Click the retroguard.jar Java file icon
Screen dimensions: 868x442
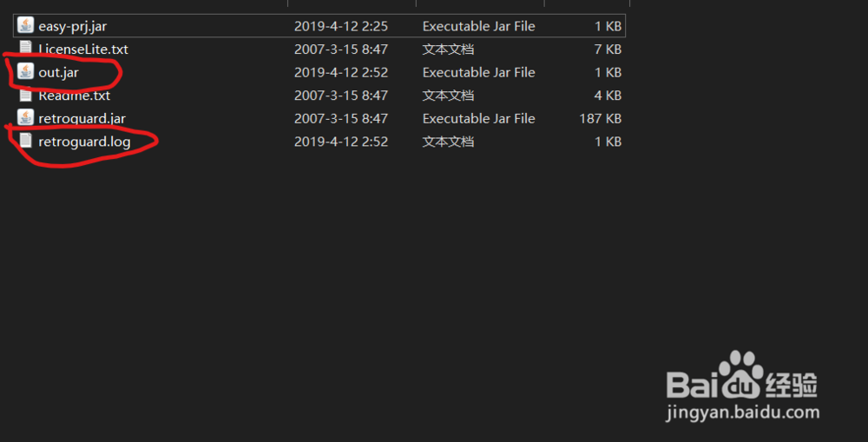(x=26, y=118)
